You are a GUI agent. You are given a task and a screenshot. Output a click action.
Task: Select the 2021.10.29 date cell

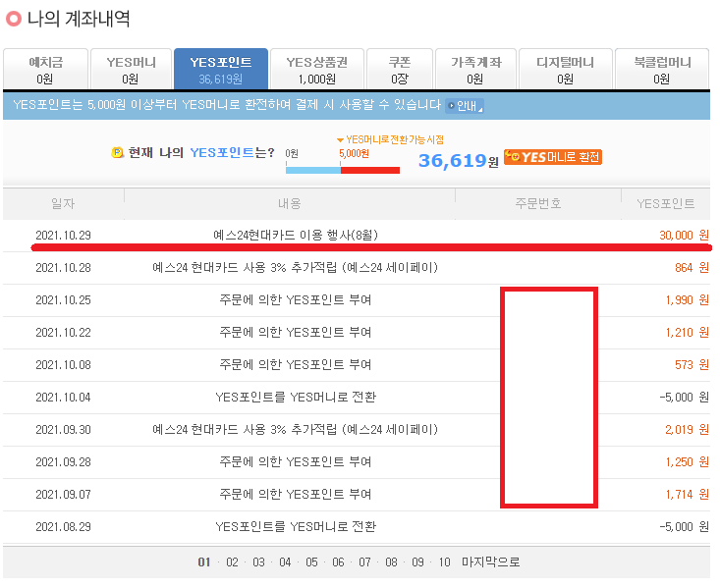coord(64,236)
